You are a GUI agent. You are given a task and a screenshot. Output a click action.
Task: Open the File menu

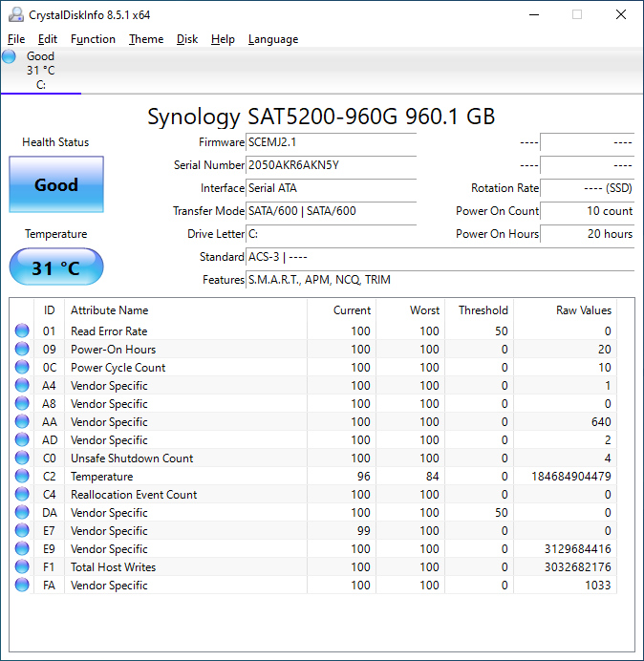coord(16,39)
